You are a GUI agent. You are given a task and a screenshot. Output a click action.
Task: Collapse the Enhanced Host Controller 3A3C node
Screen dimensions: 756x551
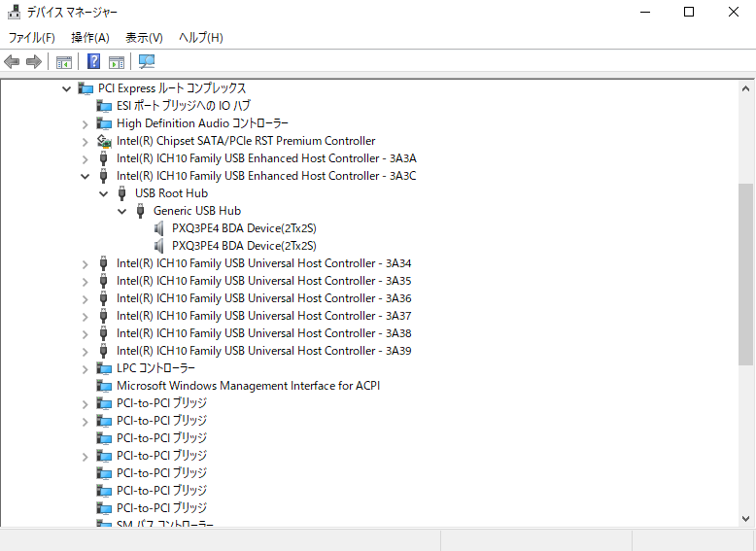pos(85,177)
